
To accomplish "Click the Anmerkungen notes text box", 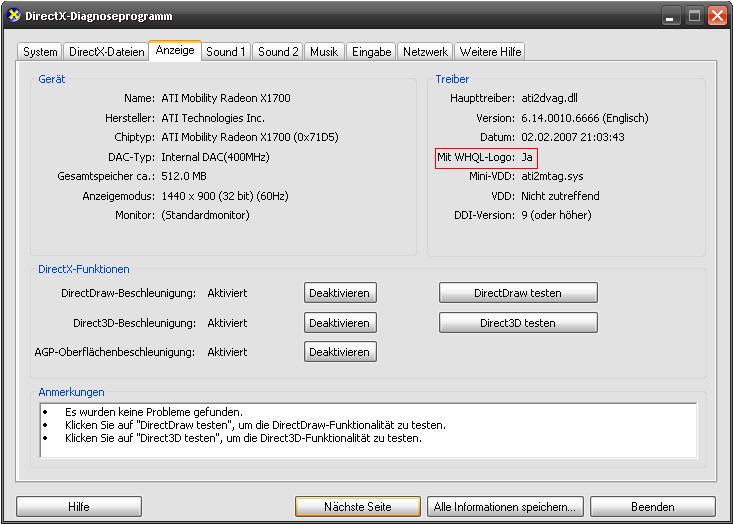I will [368, 430].
